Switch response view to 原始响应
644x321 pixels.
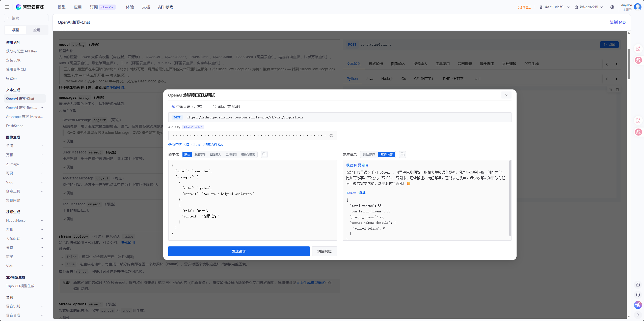pyautogui.click(x=369, y=154)
